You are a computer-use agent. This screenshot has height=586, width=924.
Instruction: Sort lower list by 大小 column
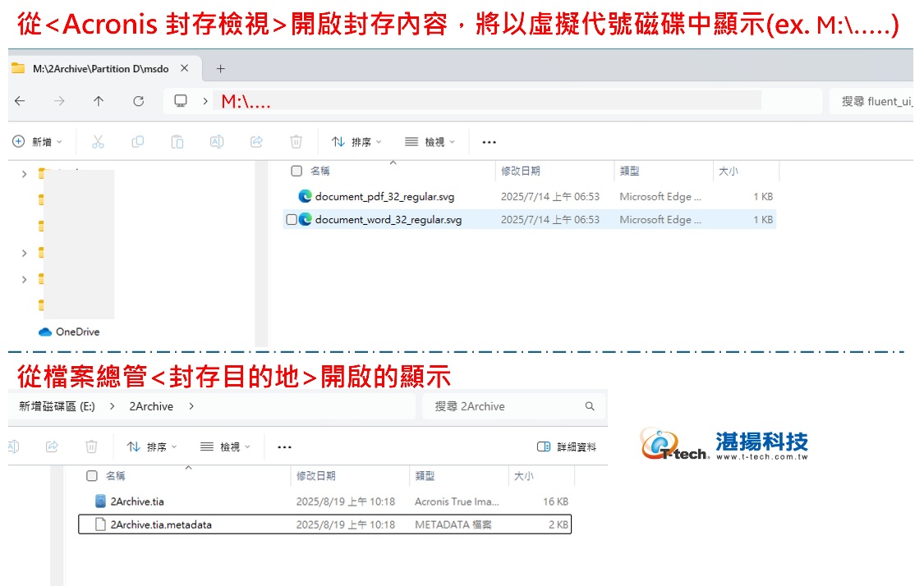coord(524,476)
